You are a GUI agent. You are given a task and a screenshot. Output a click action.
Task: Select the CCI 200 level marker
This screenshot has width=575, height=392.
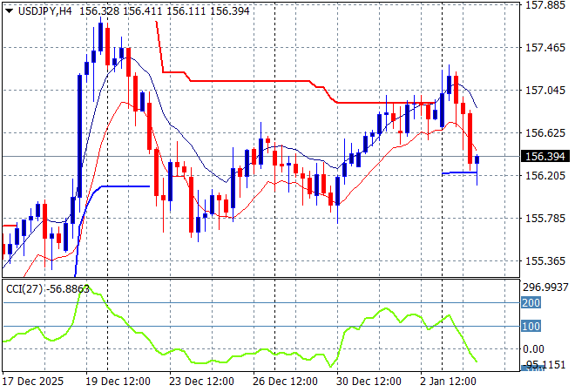(x=531, y=302)
